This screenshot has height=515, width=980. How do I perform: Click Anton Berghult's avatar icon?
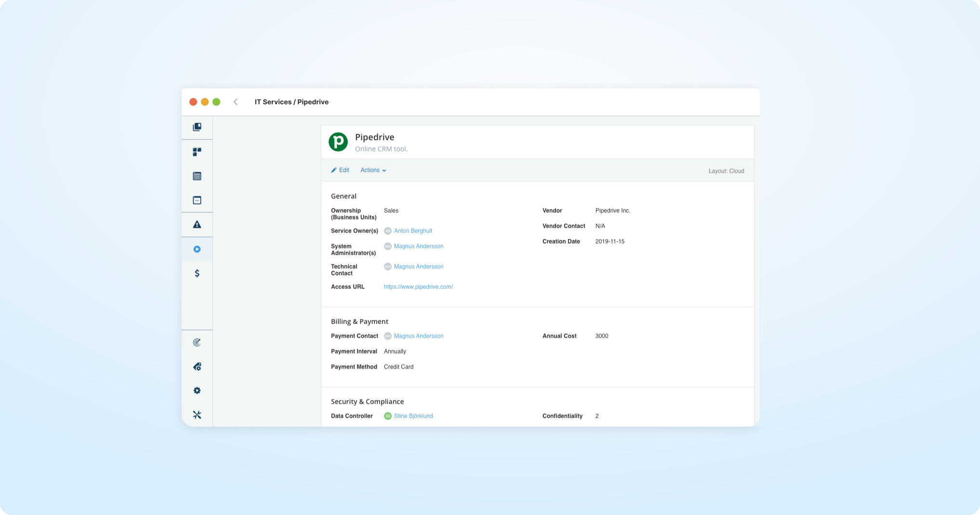(388, 231)
